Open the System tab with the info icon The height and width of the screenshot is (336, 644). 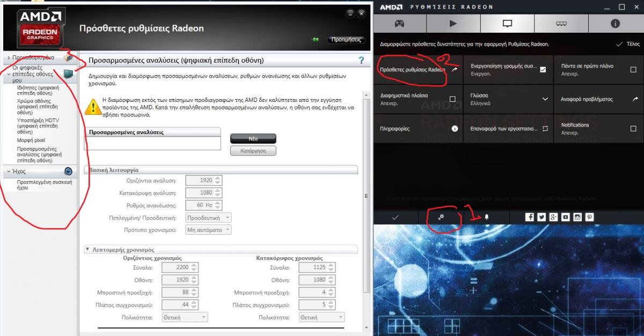616,24
